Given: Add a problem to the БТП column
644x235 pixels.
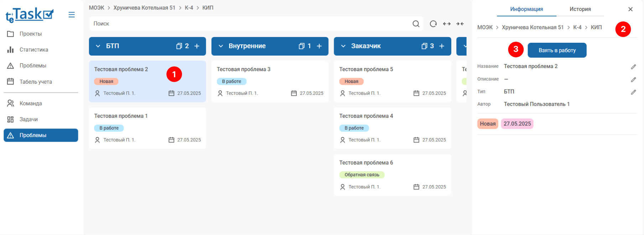Looking at the screenshot, I should 197,46.
